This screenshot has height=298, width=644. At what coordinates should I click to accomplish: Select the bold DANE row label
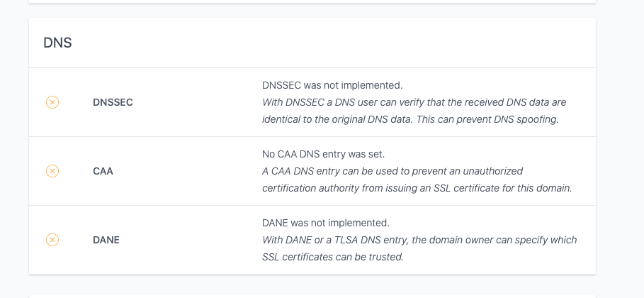[106, 240]
